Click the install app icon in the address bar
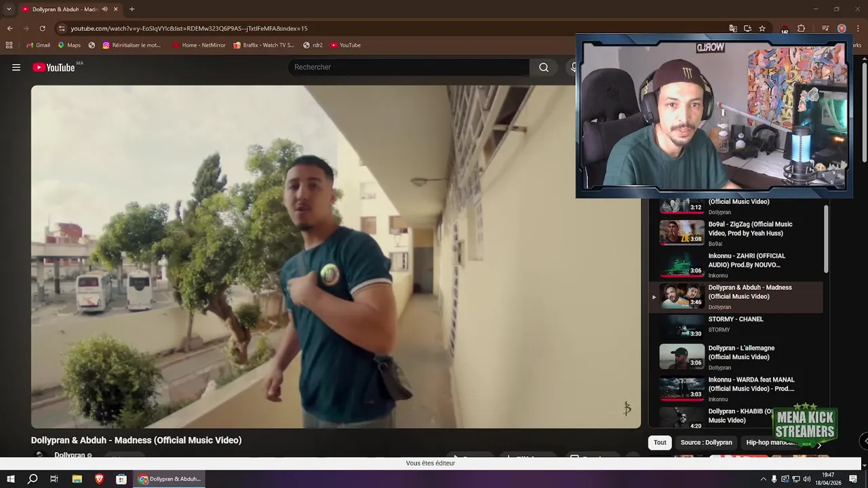Image resolution: width=868 pixels, height=488 pixels. coord(747,28)
